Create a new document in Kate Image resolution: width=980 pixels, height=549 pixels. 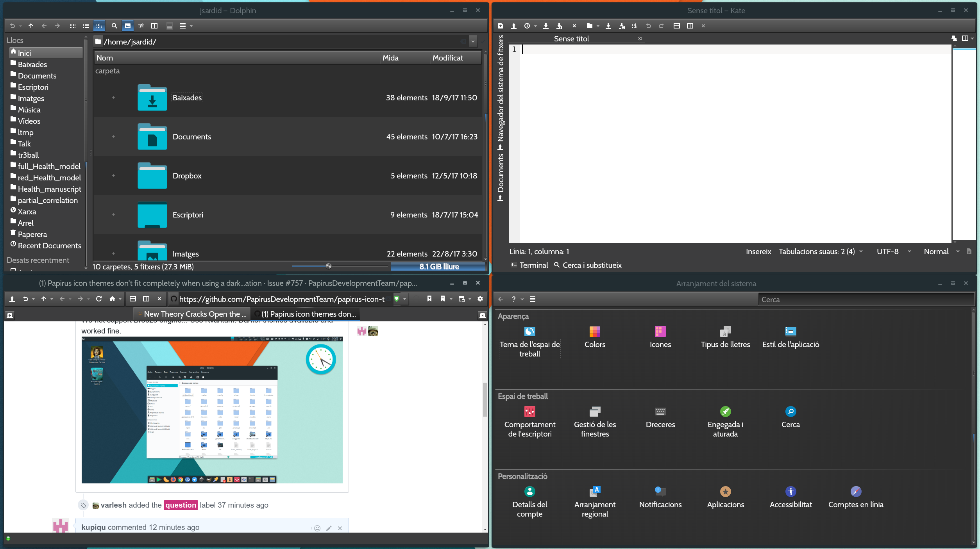coord(500,26)
